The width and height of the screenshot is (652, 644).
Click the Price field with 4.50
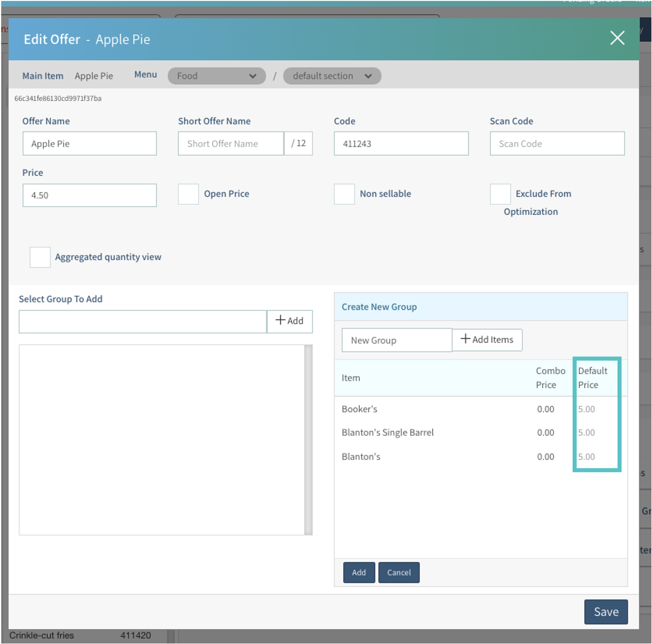click(90, 195)
